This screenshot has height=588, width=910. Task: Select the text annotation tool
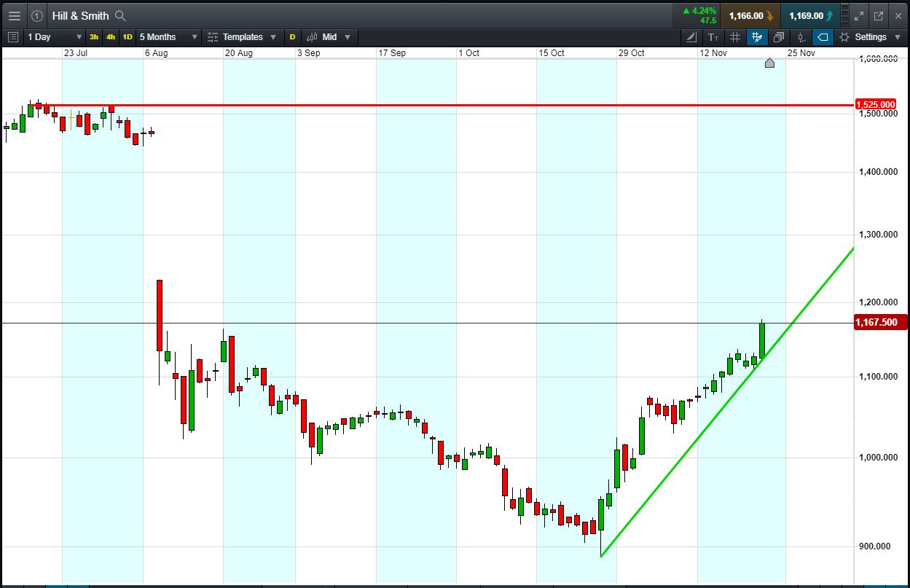click(x=713, y=36)
